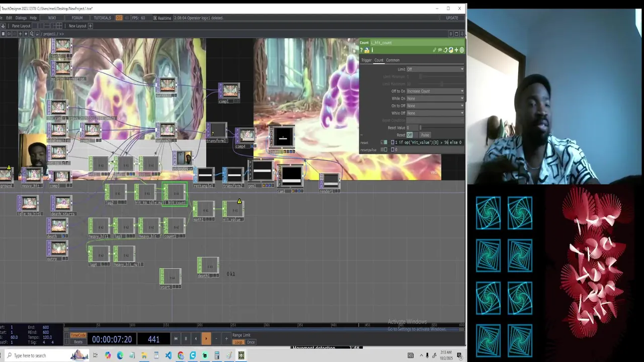The width and height of the screenshot is (644, 362).
Task: Expand path with the >> chevrons
Action: tap(61, 34)
